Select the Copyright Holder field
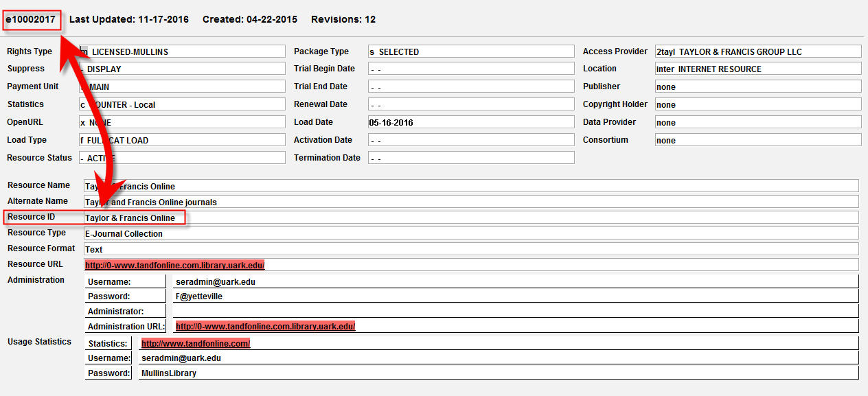This screenshot has width=868, height=396. click(x=758, y=104)
